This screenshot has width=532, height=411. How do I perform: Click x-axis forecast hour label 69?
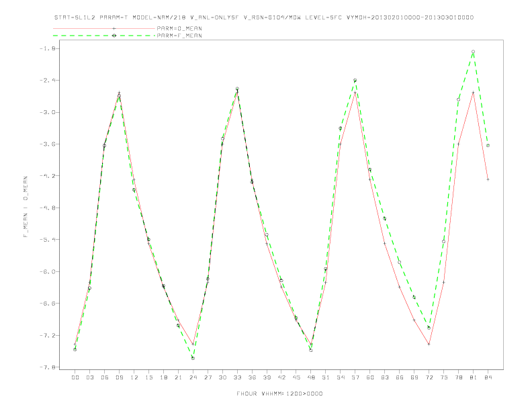[x=414, y=377]
